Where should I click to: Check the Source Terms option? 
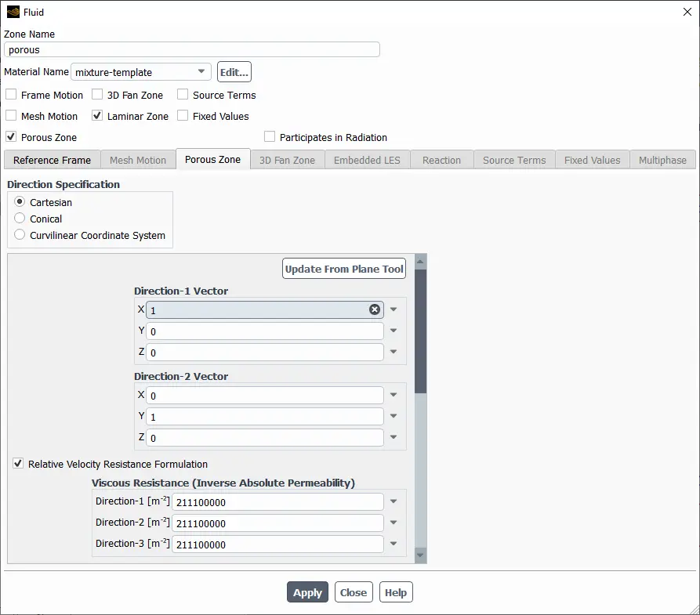(183, 95)
